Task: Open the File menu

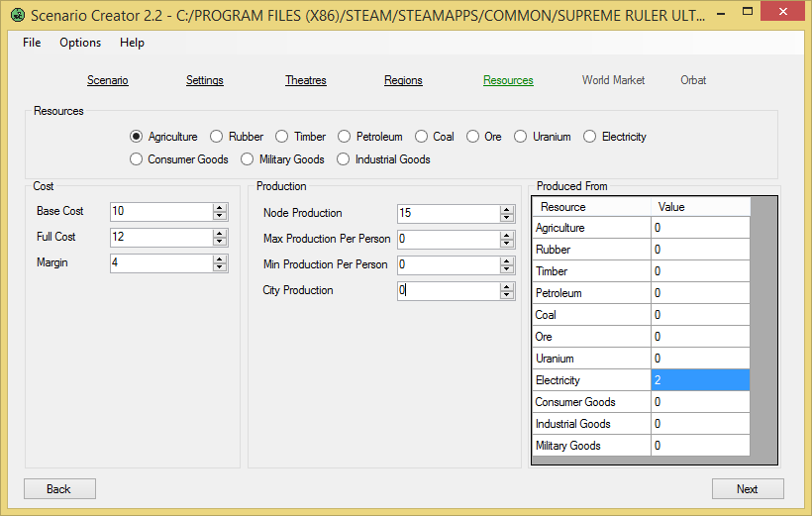Action: point(32,43)
